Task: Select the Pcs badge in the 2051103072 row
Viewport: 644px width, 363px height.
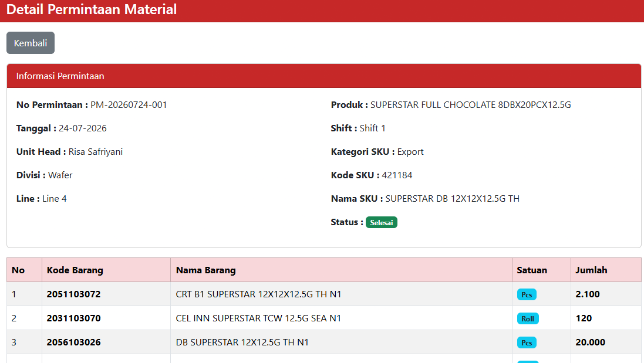Action: click(527, 294)
